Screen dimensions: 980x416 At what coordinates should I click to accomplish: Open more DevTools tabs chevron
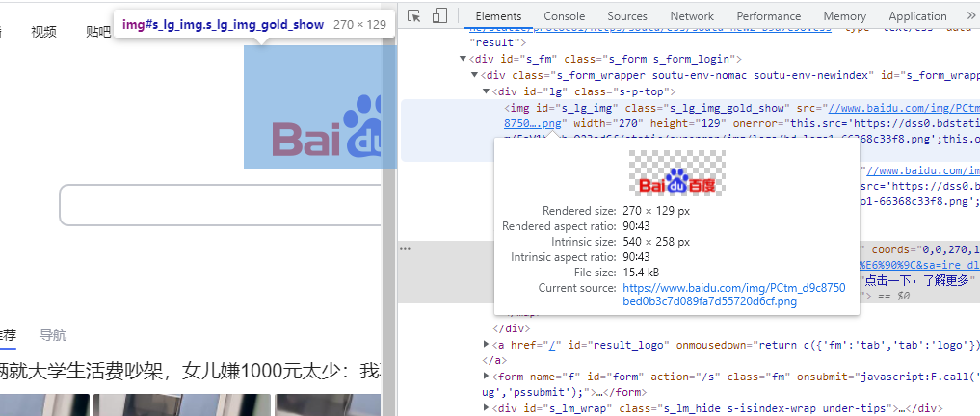(x=970, y=16)
